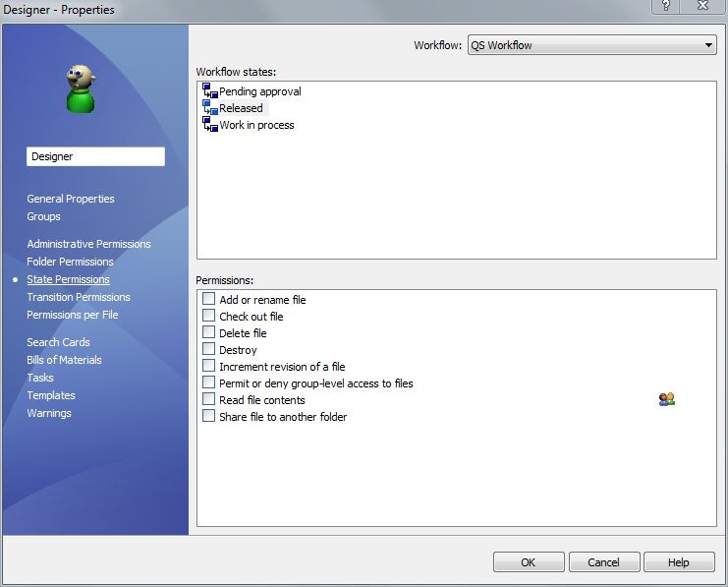Click the group users icon beside Read file contents

[x=667, y=399]
